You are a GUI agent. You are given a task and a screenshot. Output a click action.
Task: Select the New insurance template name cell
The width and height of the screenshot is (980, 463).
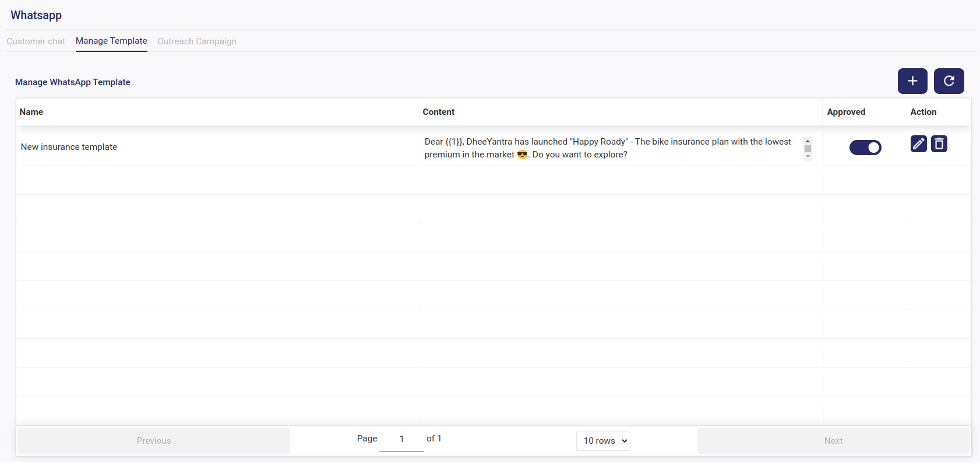(69, 147)
